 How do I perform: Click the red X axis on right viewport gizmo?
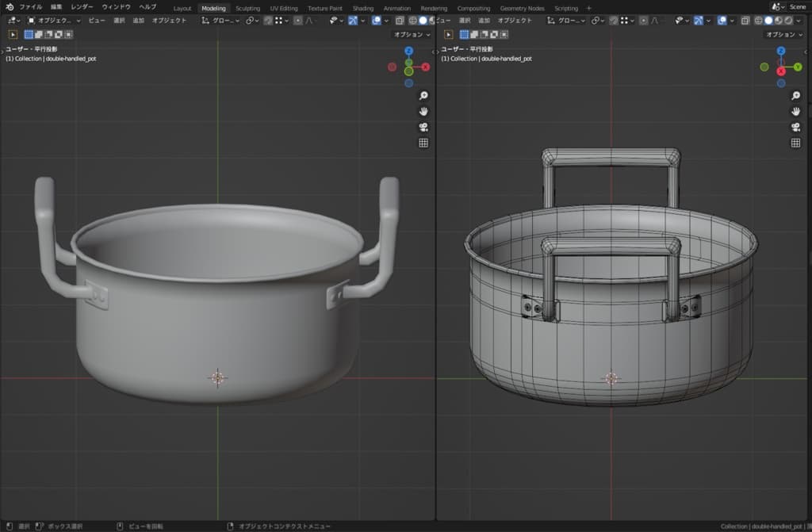tap(781, 71)
